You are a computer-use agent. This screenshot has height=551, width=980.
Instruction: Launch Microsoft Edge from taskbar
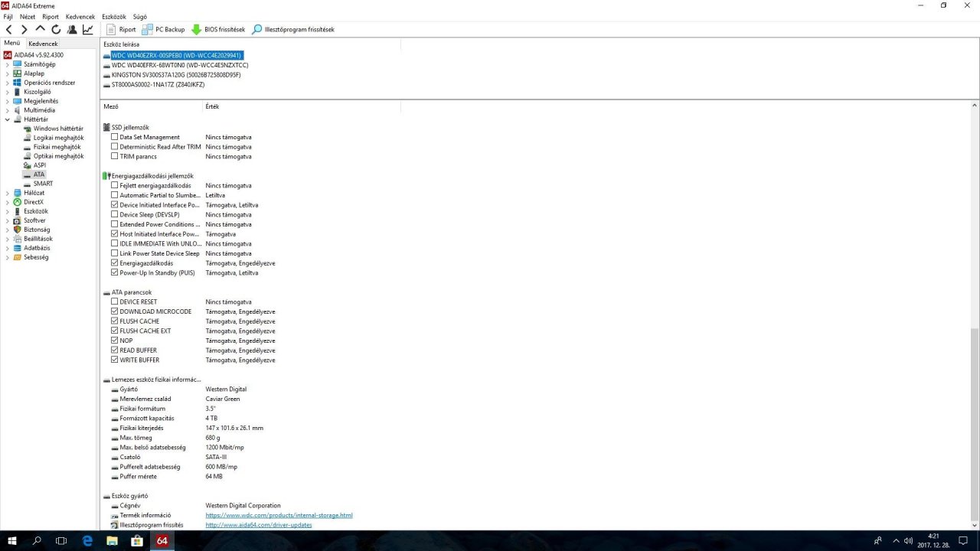pos(87,540)
